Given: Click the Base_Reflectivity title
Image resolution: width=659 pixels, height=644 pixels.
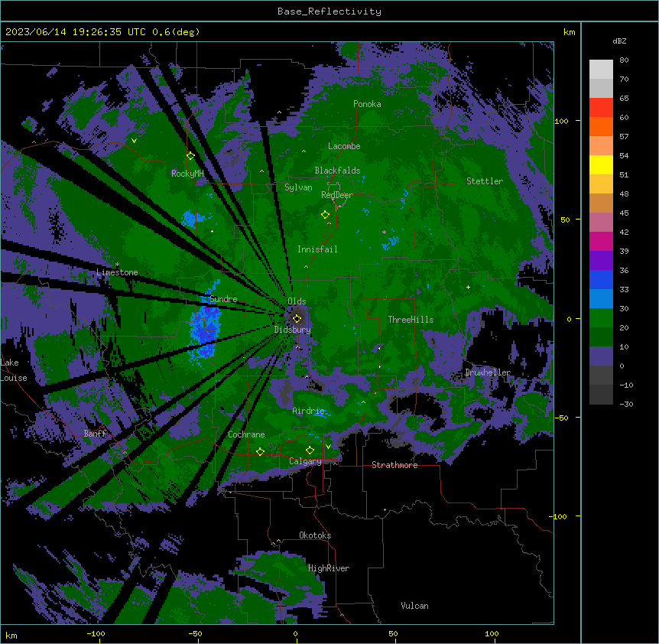Looking at the screenshot, I should tap(329, 11).
